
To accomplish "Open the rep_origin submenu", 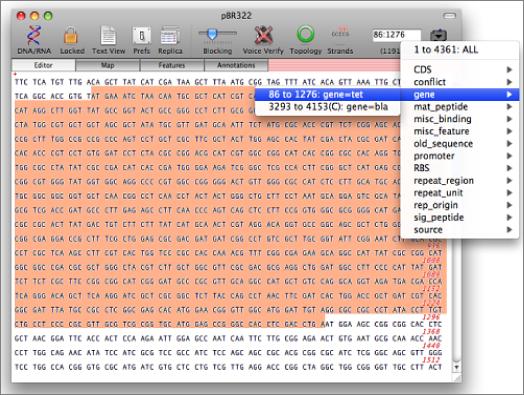I will [x=460, y=205].
